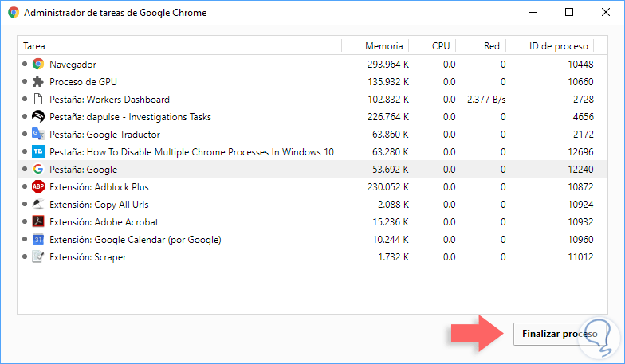The image size is (625, 364).
Task: Click the Google Traductor translate icon
Action: (37, 135)
